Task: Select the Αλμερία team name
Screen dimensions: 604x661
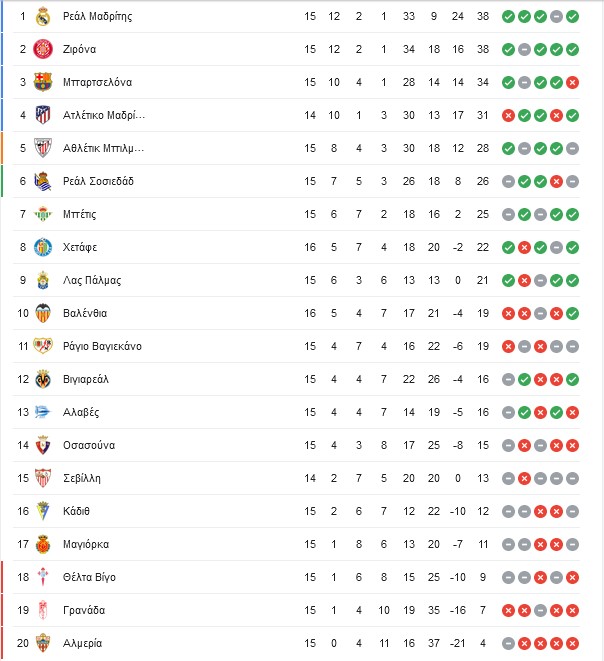Action: point(82,643)
